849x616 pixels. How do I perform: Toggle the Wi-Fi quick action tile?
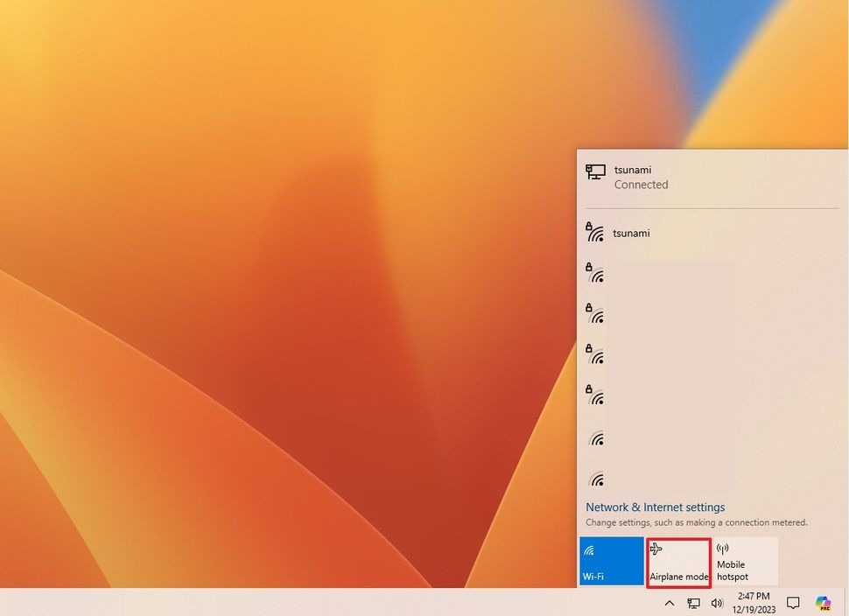[611, 561]
